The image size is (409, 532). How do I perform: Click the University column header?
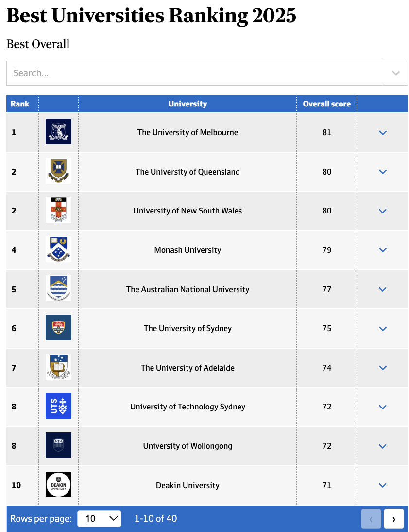pos(187,104)
